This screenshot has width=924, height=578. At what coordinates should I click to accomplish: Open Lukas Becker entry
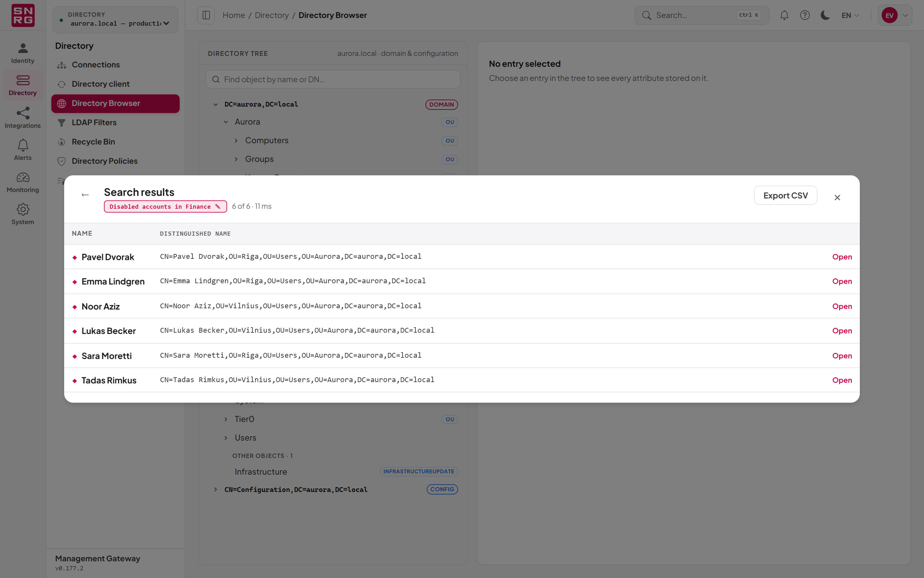coord(842,331)
